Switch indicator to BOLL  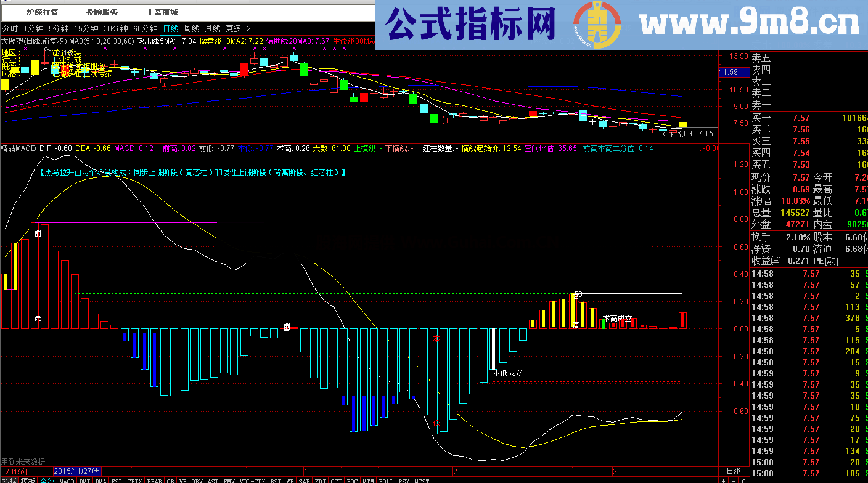pyautogui.click(x=386, y=480)
